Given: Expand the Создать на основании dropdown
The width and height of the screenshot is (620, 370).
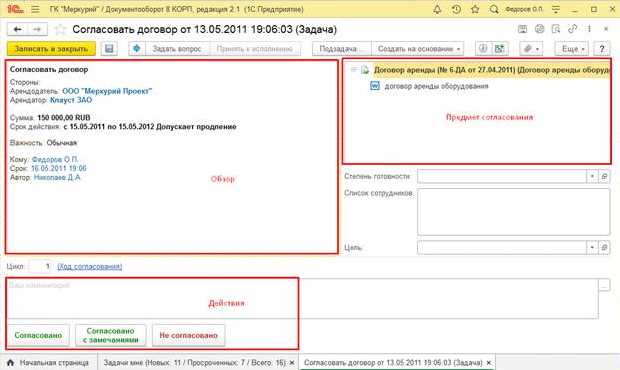Looking at the screenshot, I should pos(418,49).
